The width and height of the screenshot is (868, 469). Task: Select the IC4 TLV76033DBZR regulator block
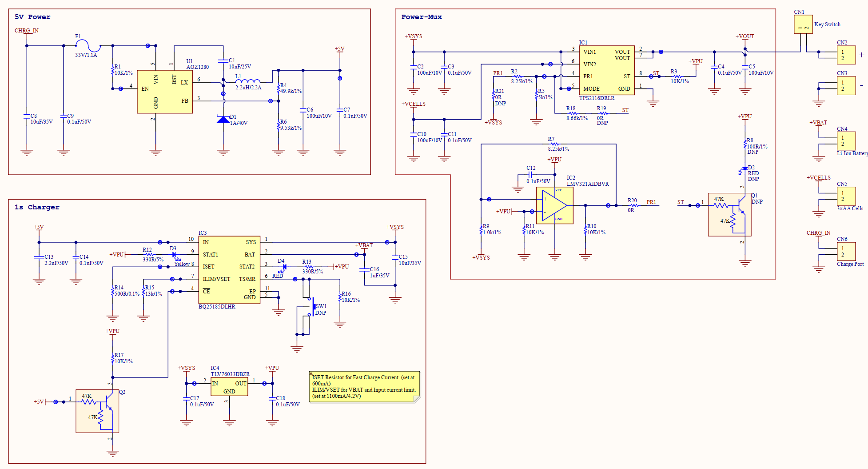pyautogui.click(x=229, y=387)
